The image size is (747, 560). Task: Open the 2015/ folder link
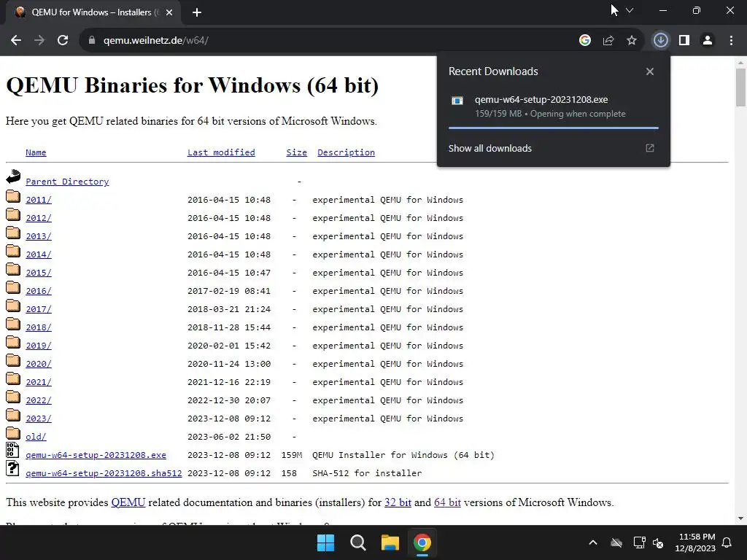[x=39, y=273]
